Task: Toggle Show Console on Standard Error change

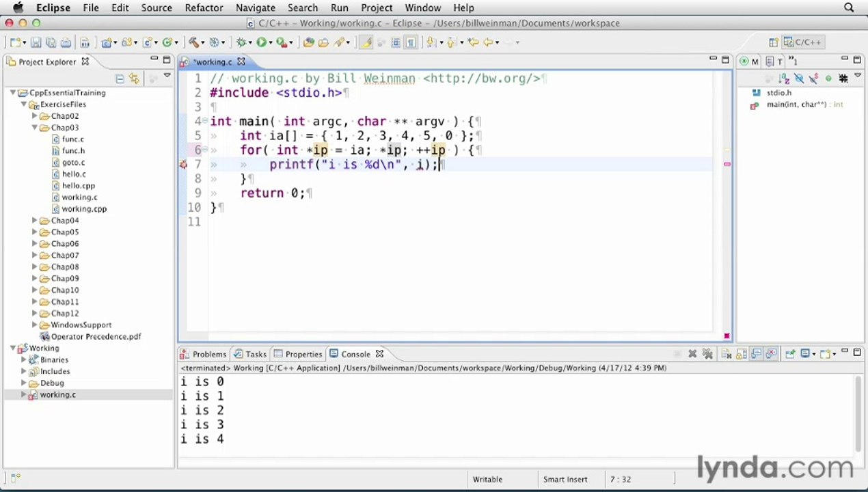Action: pyautogui.click(x=771, y=354)
